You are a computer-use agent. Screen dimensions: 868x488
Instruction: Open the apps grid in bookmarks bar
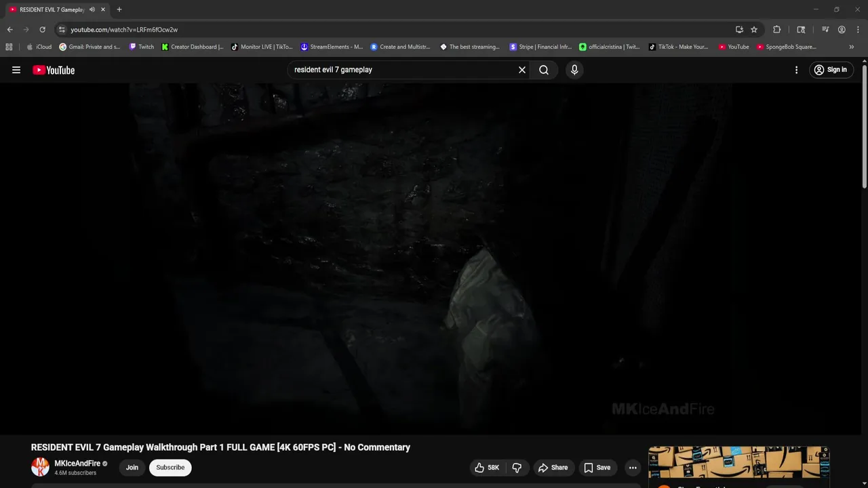[9, 47]
